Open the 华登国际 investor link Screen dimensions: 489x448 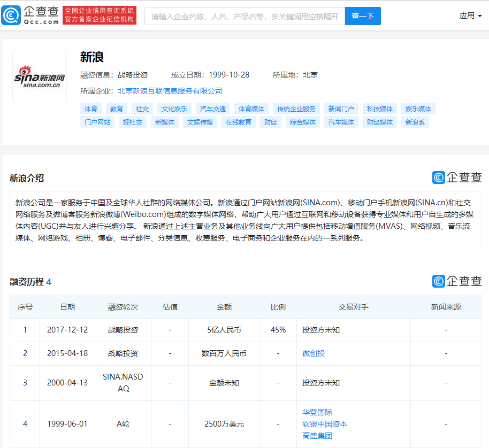click(x=317, y=412)
